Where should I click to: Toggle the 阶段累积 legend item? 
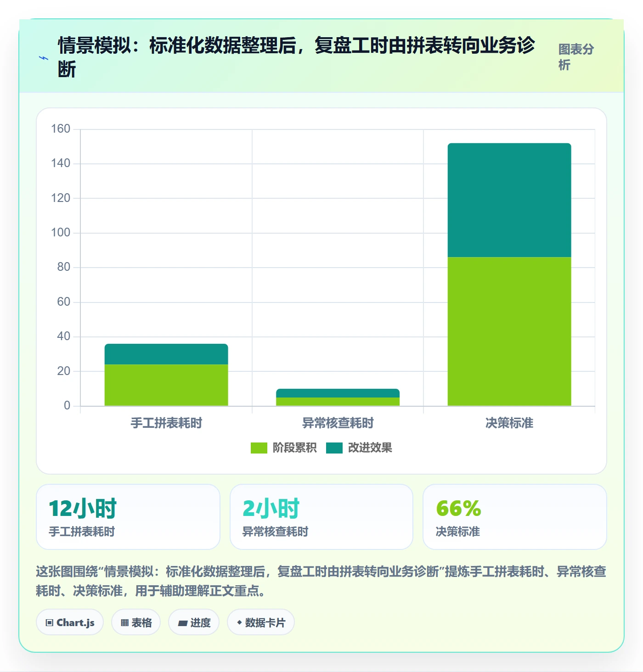[x=283, y=448]
